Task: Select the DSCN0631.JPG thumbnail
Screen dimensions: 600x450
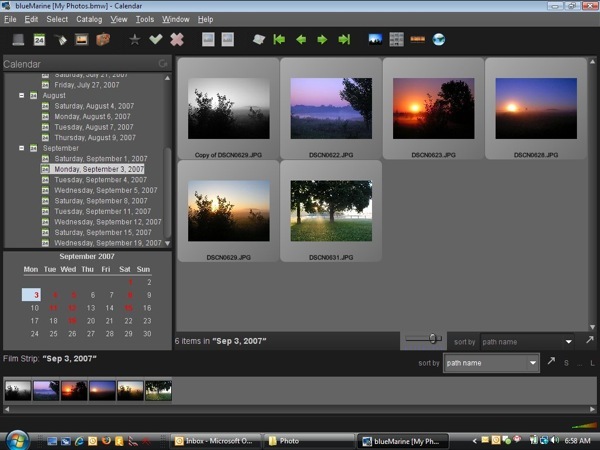Action: click(331, 211)
